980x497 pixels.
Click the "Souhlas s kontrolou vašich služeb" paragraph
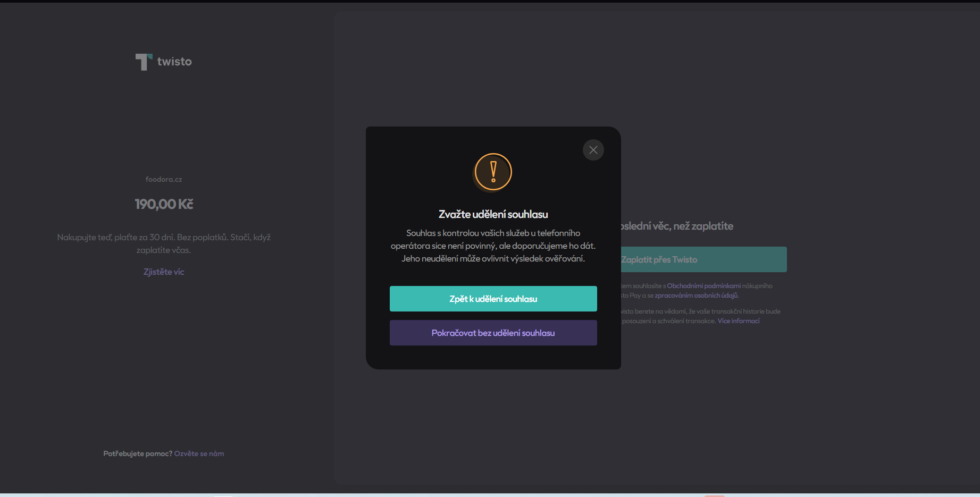tap(493, 246)
